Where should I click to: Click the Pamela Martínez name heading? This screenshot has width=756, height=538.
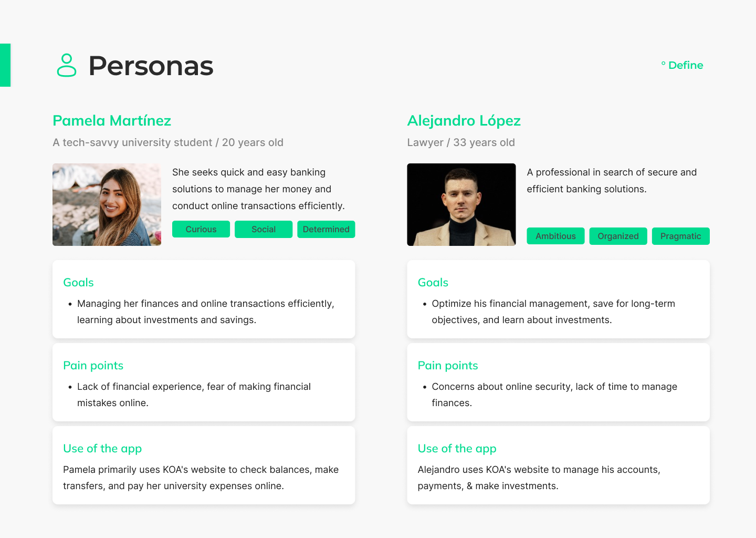112,121
